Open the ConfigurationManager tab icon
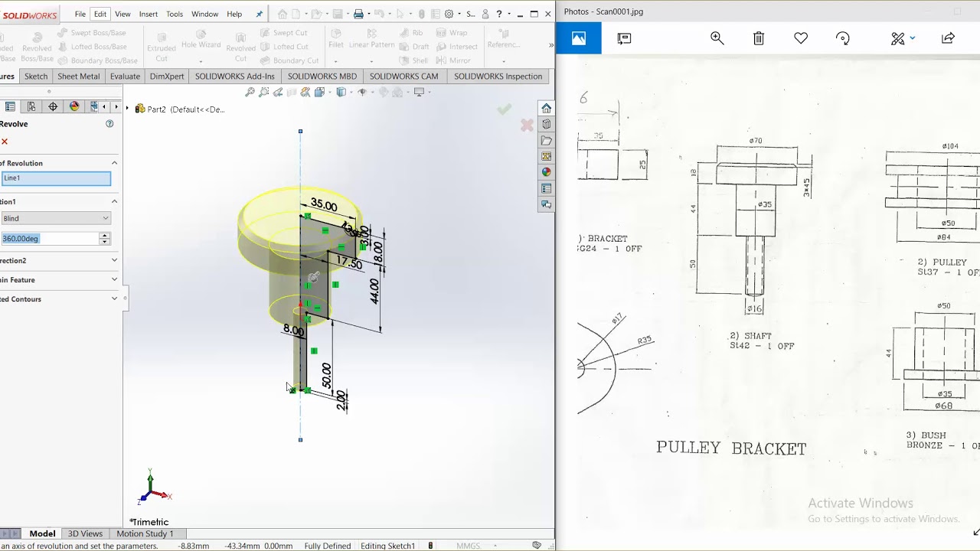Screen dimensions: 980x551 [x=31, y=106]
